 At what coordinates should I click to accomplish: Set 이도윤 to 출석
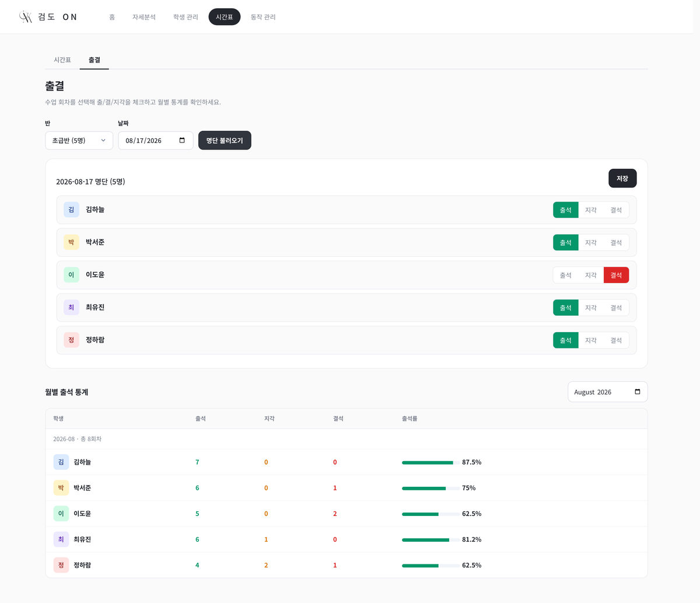pyautogui.click(x=566, y=275)
